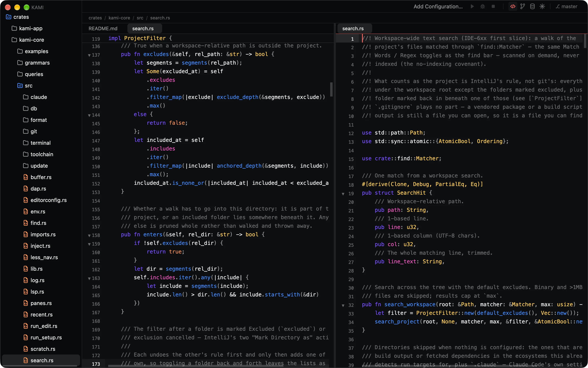The width and height of the screenshot is (588, 368).
Task: Click the search.rs breadcrumb
Action: [x=160, y=18]
